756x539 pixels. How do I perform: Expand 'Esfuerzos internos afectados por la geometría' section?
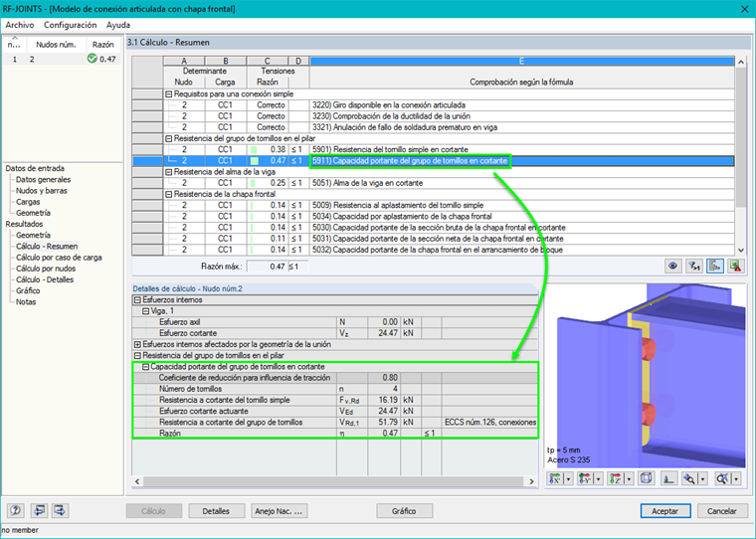(x=137, y=344)
